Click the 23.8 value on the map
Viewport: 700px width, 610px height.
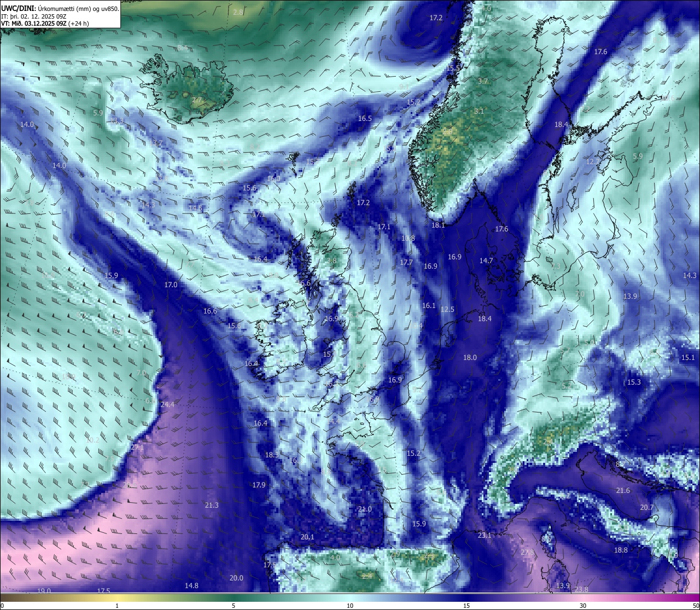[581, 589]
